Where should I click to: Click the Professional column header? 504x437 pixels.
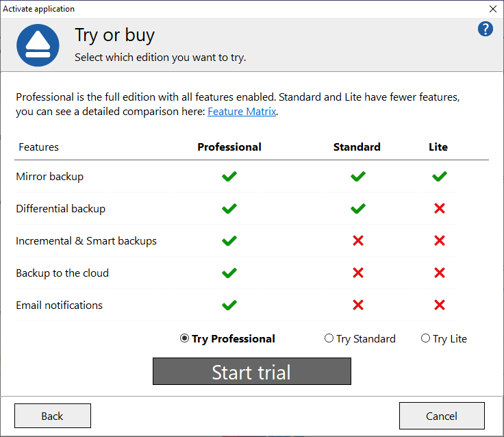point(229,147)
